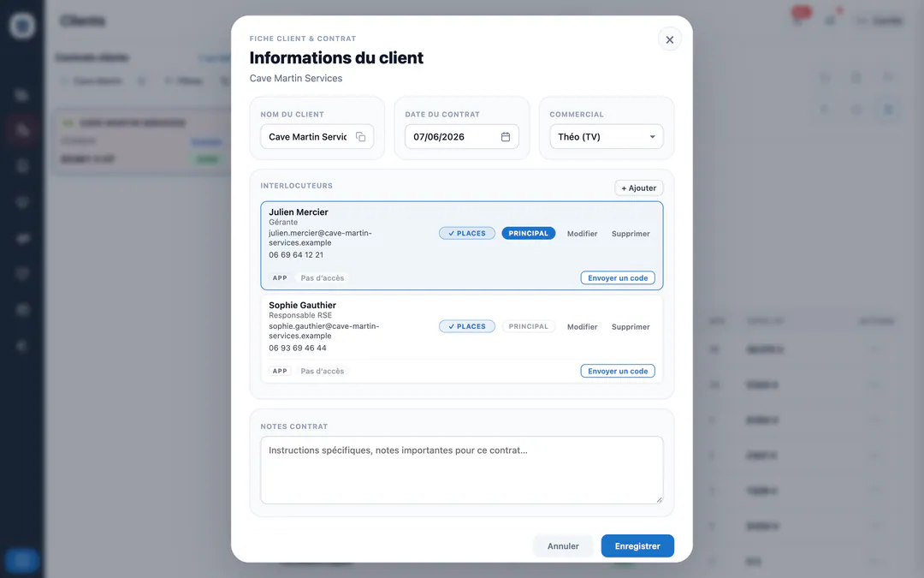Click the APP tag in Sophie Gauthier's row

pos(280,371)
